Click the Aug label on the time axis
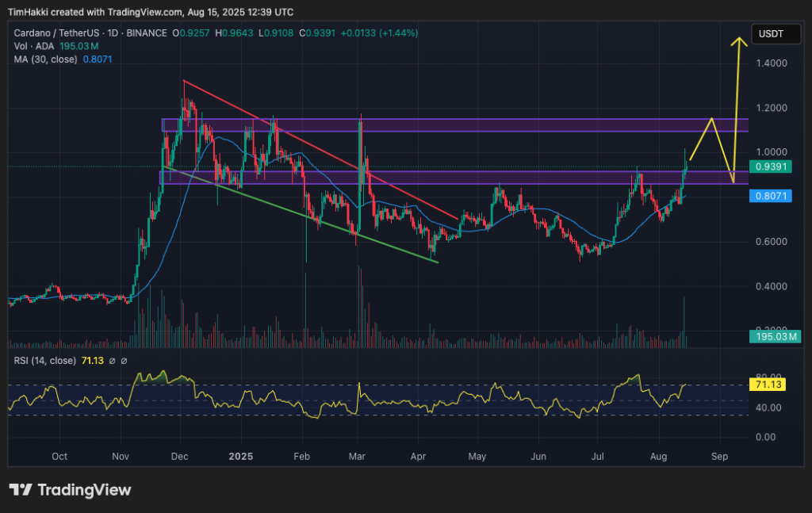This screenshot has height=513, width=812. pyautogui.click(x=658, y=457)
